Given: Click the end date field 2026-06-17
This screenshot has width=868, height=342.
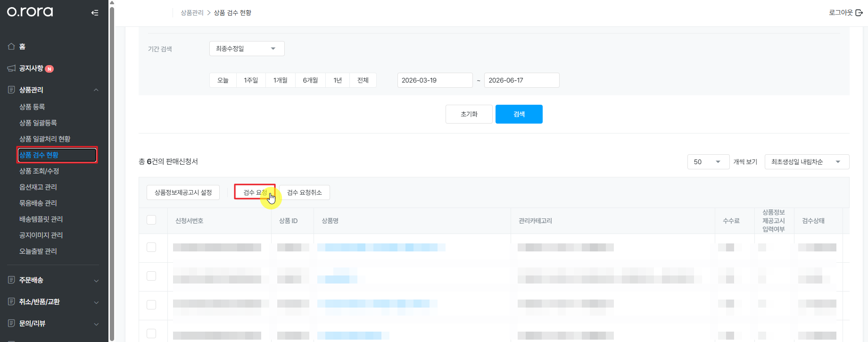Looking at the screenshot, I should (x=522, y=80).
